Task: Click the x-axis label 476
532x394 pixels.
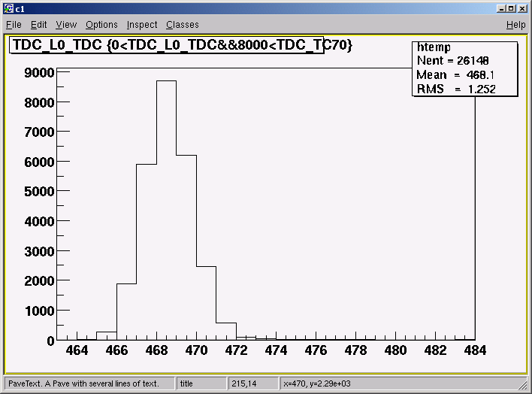Action: pyautogui.click(x=316, y=350)
